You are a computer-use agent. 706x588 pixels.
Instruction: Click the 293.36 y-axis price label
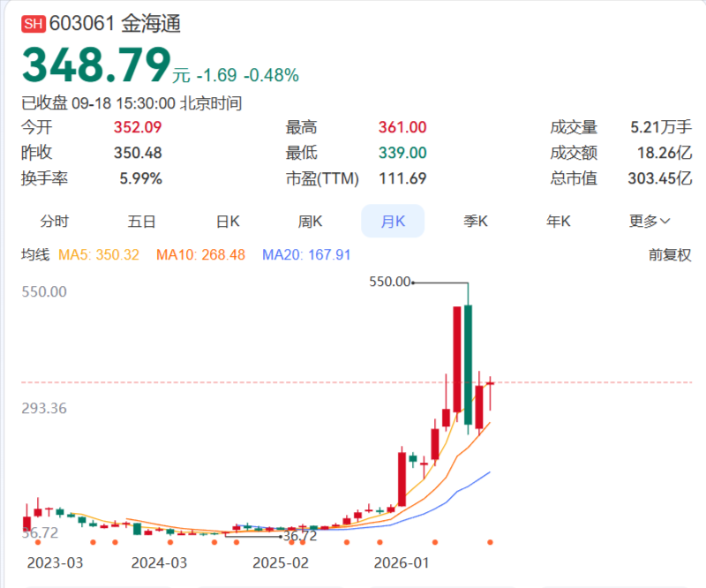tap(44, 408)
